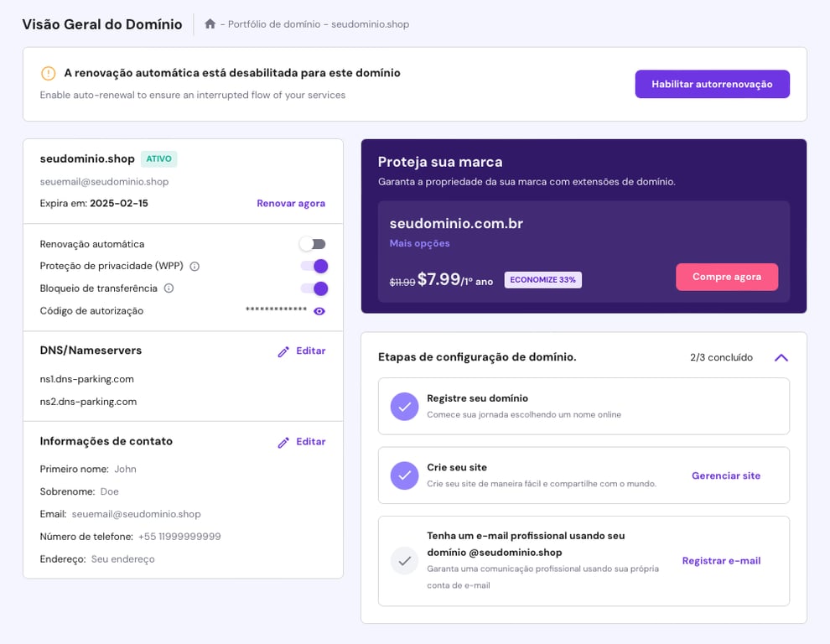
Task: Click the warning icon in the auto-renewal banner
Action: coord(49,73)
